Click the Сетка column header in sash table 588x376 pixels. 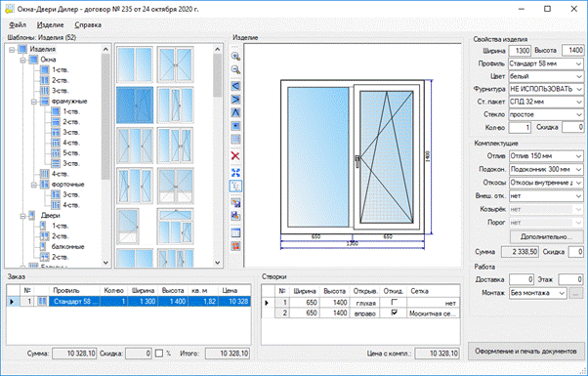(x=433, y=291)
